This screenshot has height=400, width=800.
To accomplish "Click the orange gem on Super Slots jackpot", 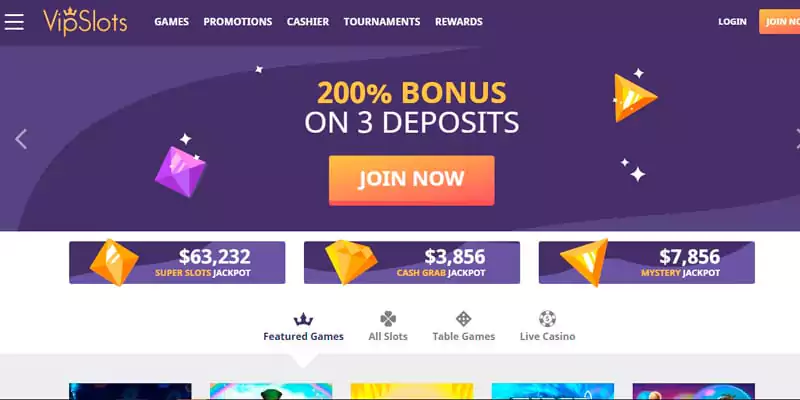I will 114,262.
